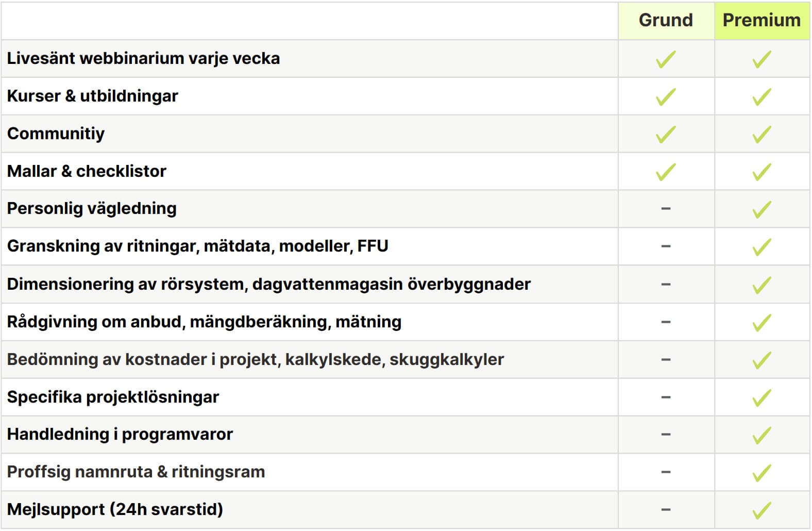Click the Rådgivning om anbud row text
Image resolution: width=812 pixels, height=531 pixels.
point(204,322)
